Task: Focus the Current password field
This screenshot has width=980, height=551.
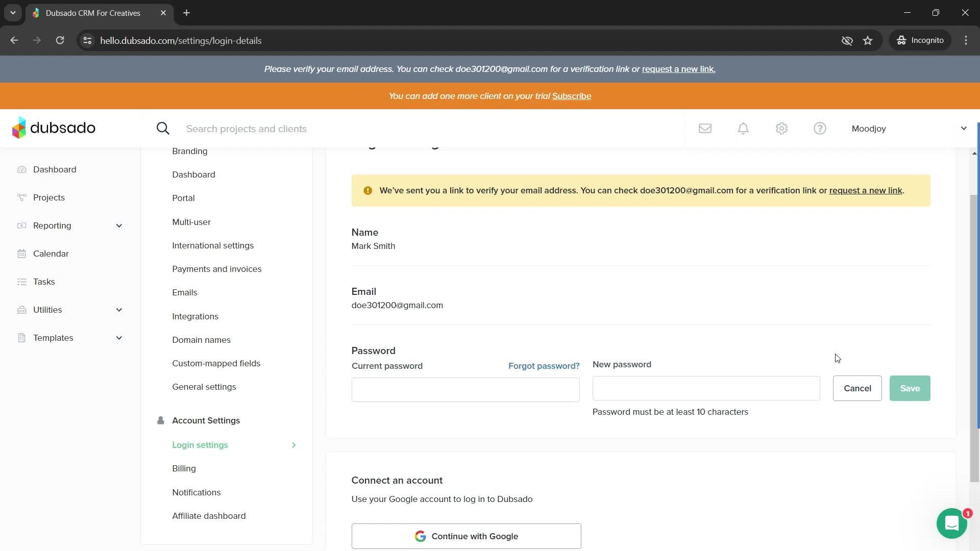Action: (x=465, y=390)
